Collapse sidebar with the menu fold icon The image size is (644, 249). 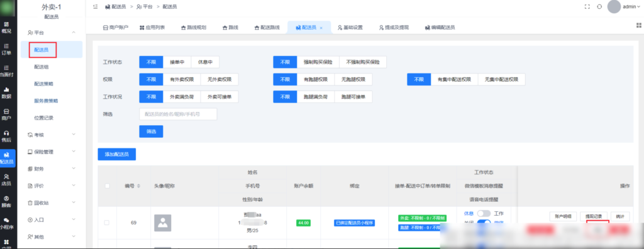click(x=96, y=6)
